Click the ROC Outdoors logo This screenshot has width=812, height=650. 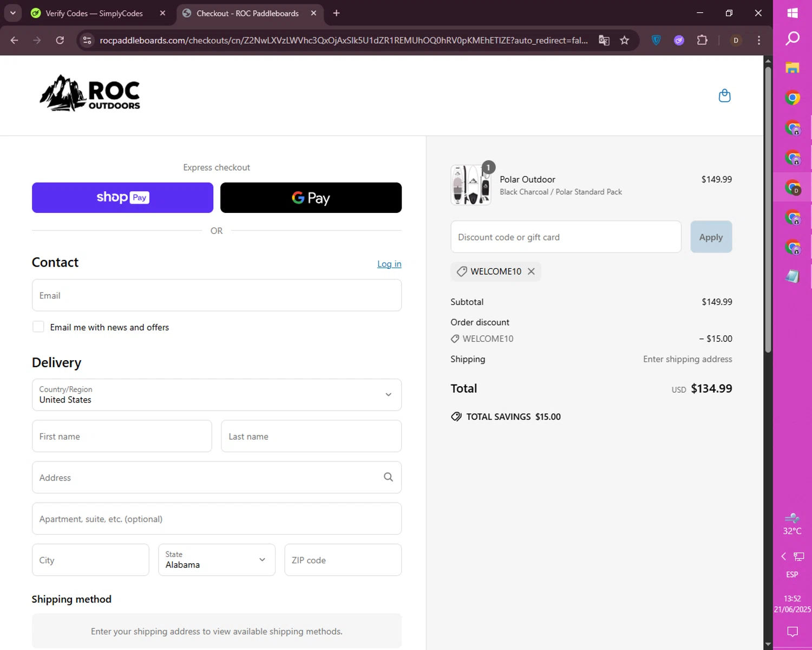click(x=90, y=93)
